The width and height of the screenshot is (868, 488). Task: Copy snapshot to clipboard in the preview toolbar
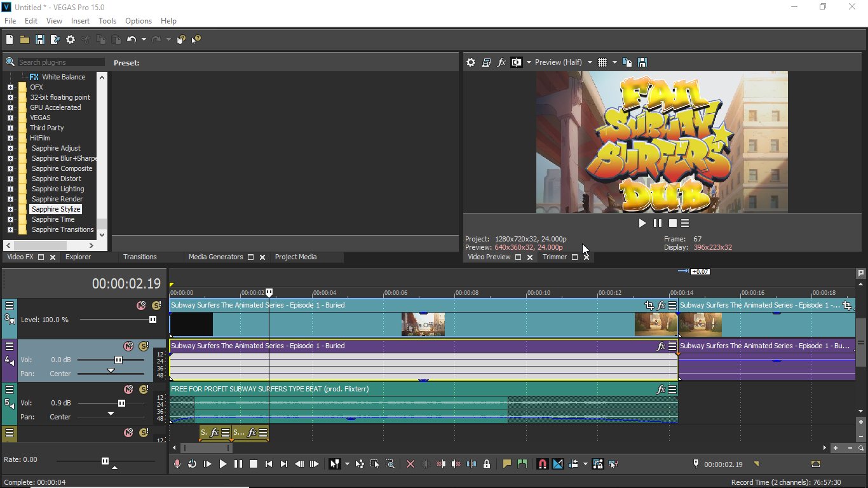click(627, 62)
